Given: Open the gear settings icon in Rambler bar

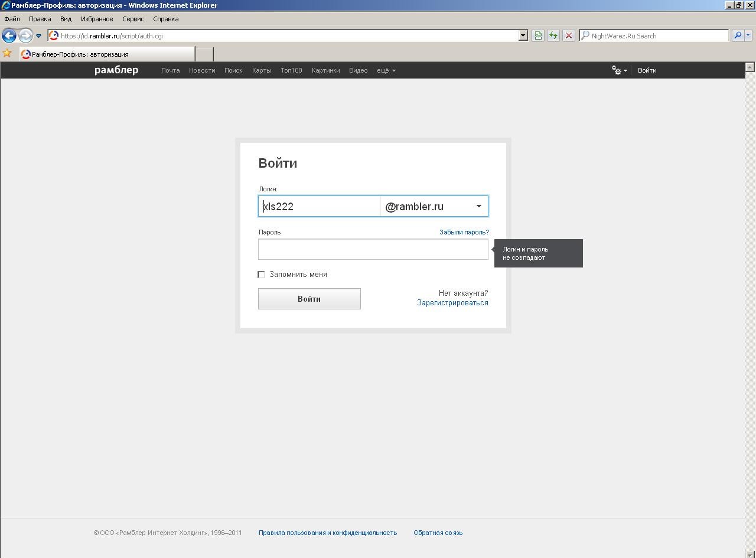Looking at the screenshot, I should point(618,70).
